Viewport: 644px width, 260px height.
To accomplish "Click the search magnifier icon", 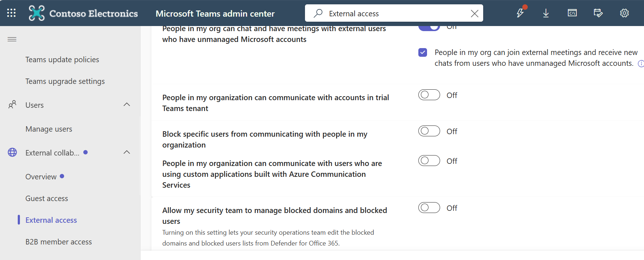I will (x=318, y=13).
